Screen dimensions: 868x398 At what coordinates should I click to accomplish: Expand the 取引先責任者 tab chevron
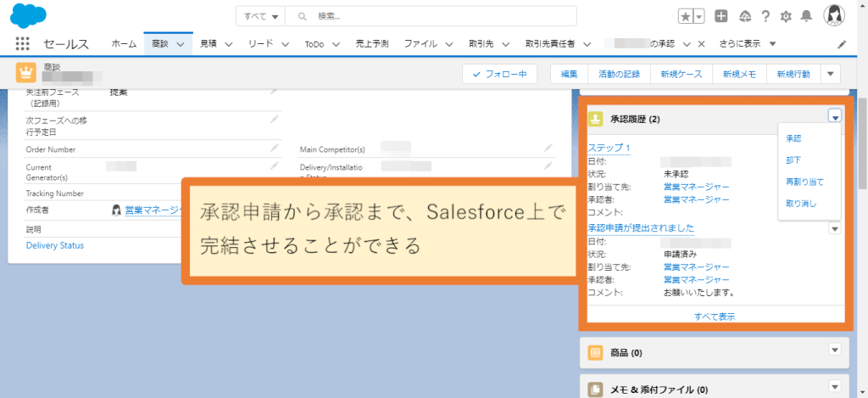[587, 44]
